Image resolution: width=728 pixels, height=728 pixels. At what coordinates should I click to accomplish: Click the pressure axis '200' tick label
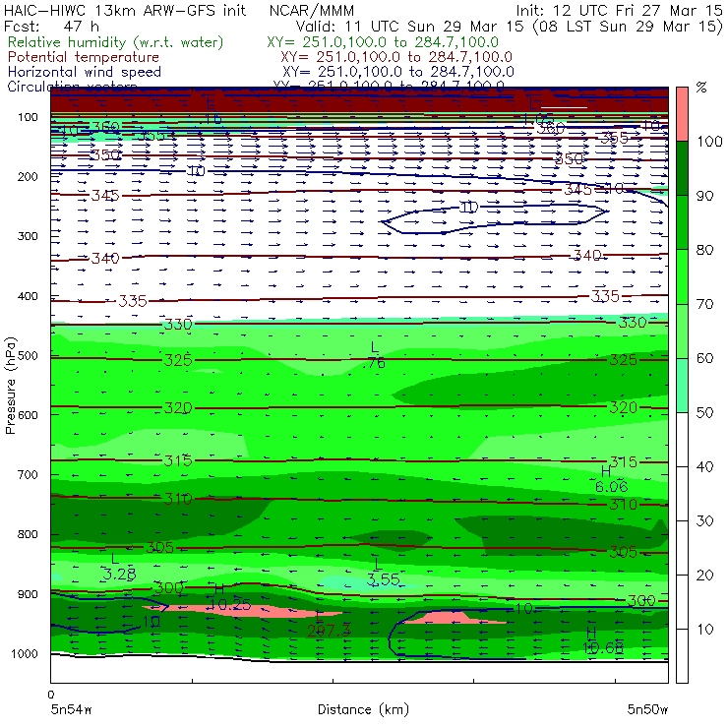(28, 176)
